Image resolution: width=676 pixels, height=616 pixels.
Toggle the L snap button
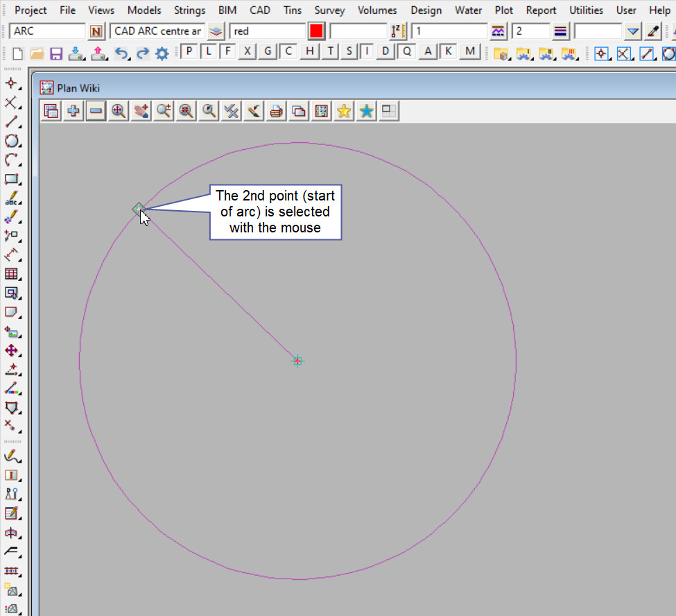(x=209, y=51)
